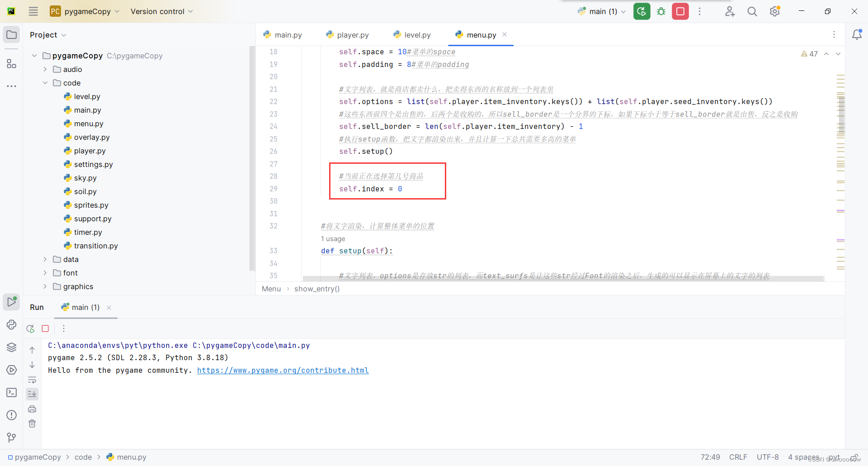This screenshot has width=868, height=466.
Task: Toggle scroll to end of console
Action: click(x=32, y=394)
